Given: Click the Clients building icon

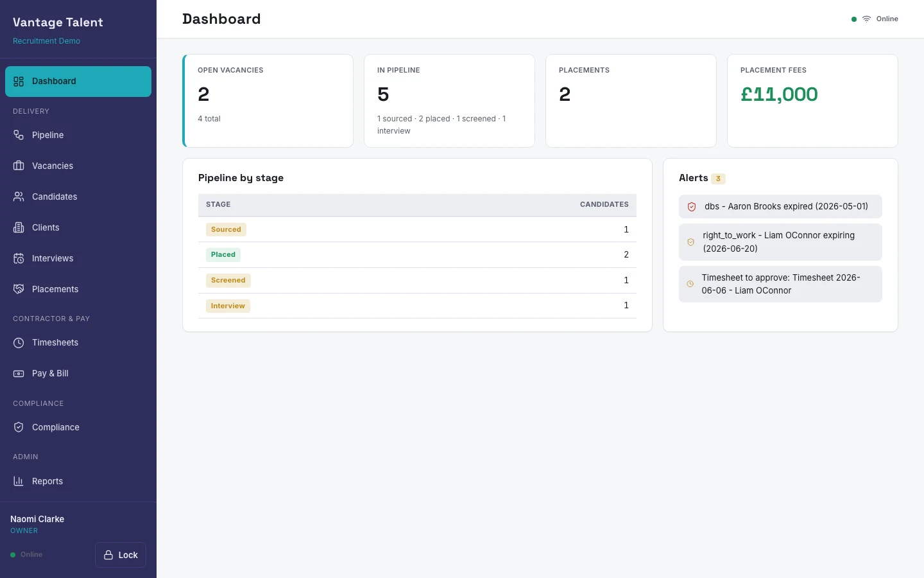Looking at the screenshot, I should pos(19,227).
